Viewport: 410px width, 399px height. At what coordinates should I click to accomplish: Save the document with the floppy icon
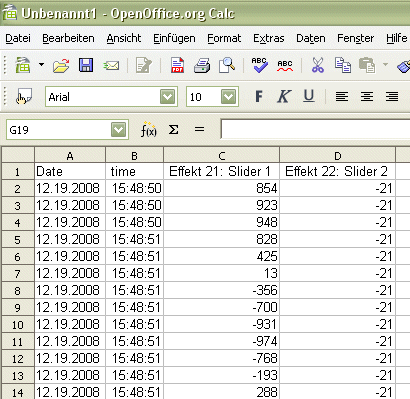click(x=86, y=65)
